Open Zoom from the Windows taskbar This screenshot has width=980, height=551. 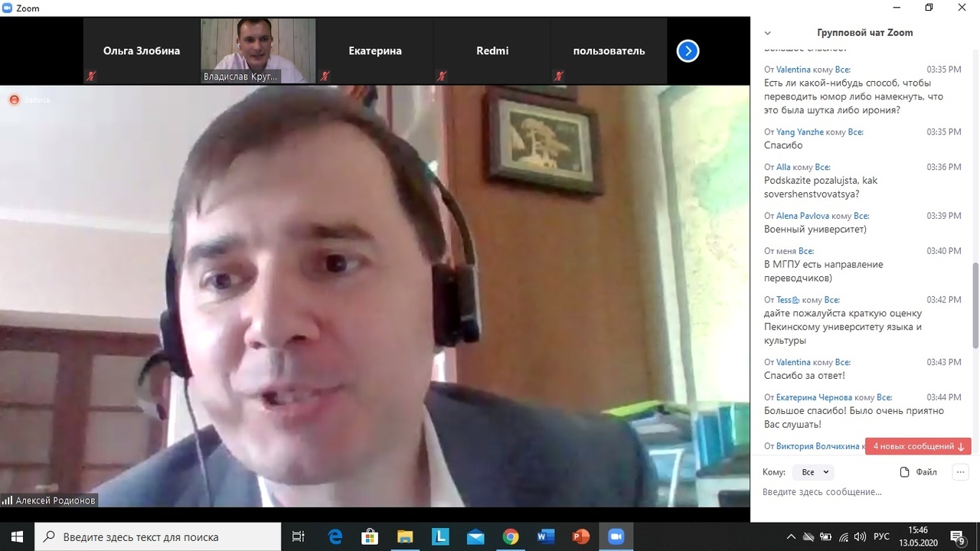coord(616,536)
